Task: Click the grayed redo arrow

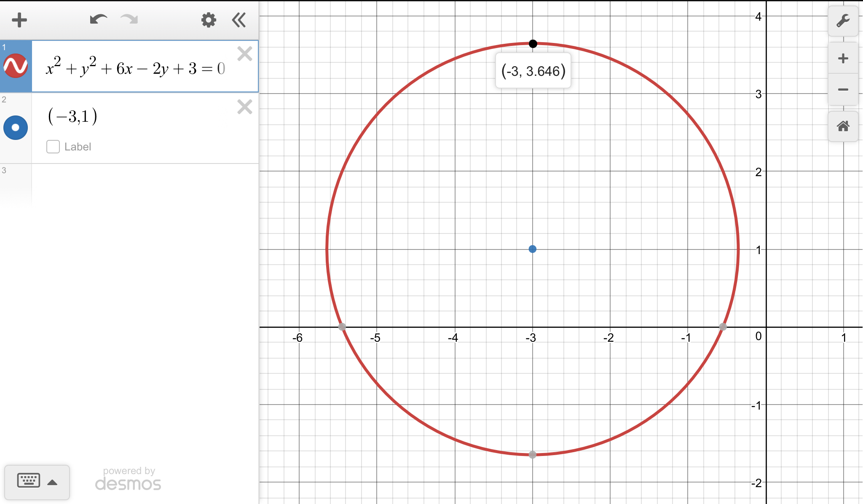Action: coord(129,19)
